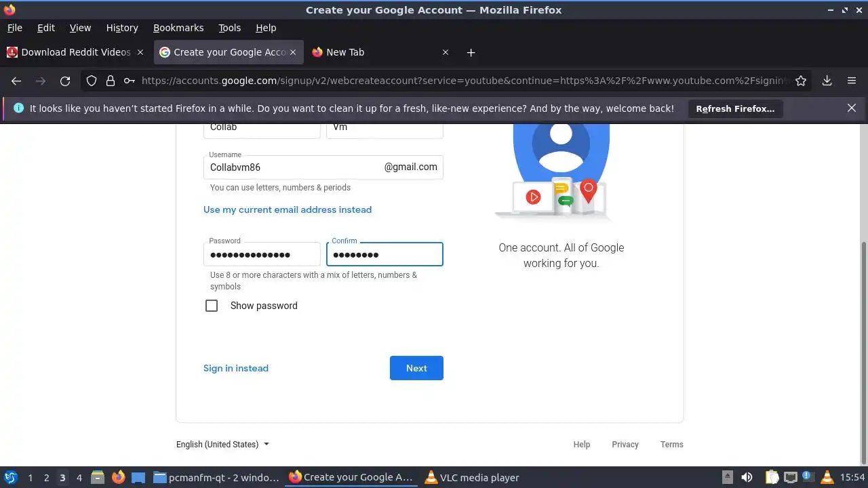Open the Lubuntu start menu
Image resolution: width=868 pixels, height=488 pixels.
pos(10,477)
